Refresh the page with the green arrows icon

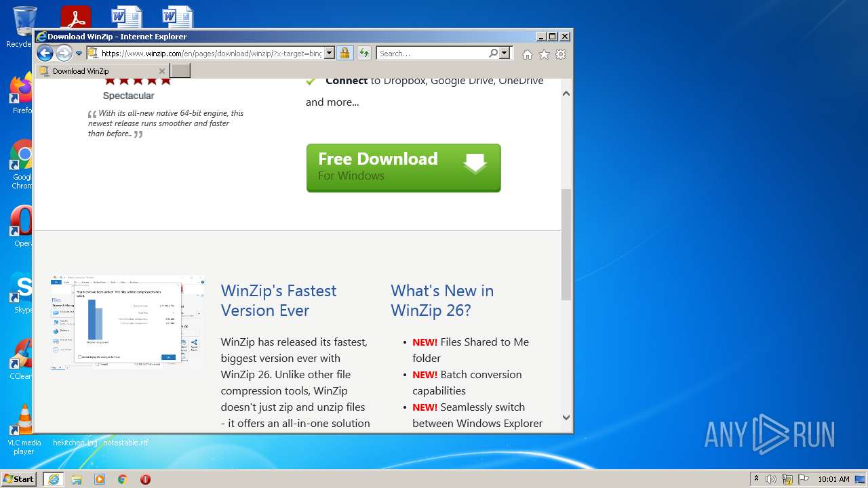click(364, 54)
